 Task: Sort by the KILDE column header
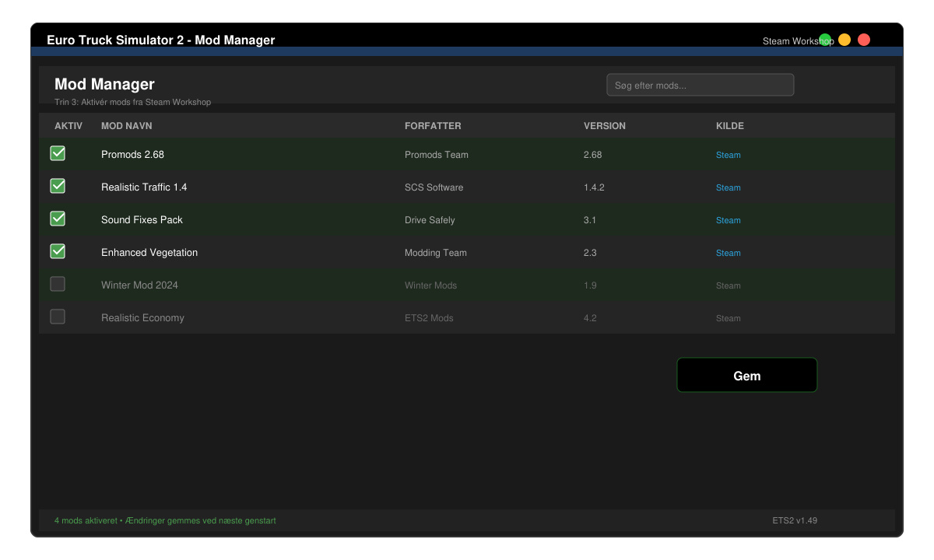pyautogui.click(x=730, y=126)
